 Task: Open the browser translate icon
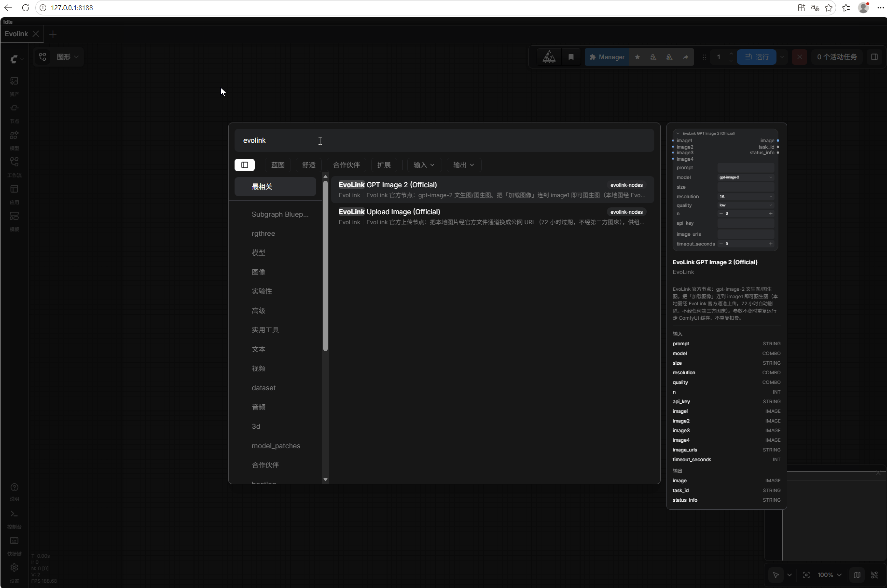[815, 7]
